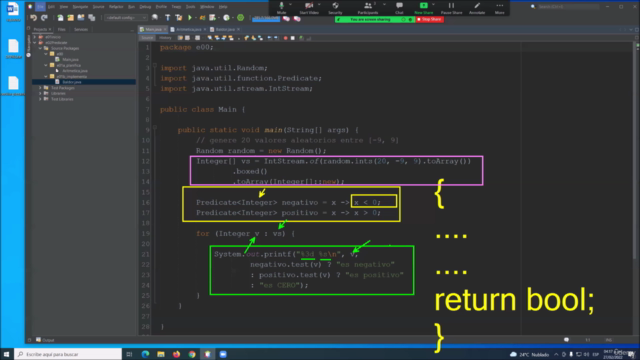
Task: Click the Clean and Build icon
Action: click(178, 18)
